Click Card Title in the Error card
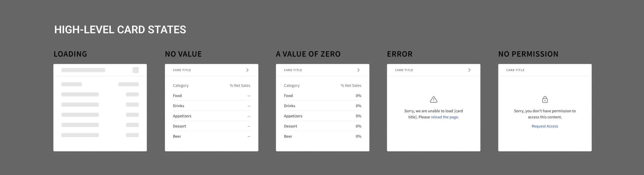The height and width of the screenshot is (175, 644). tap(404, 70)
